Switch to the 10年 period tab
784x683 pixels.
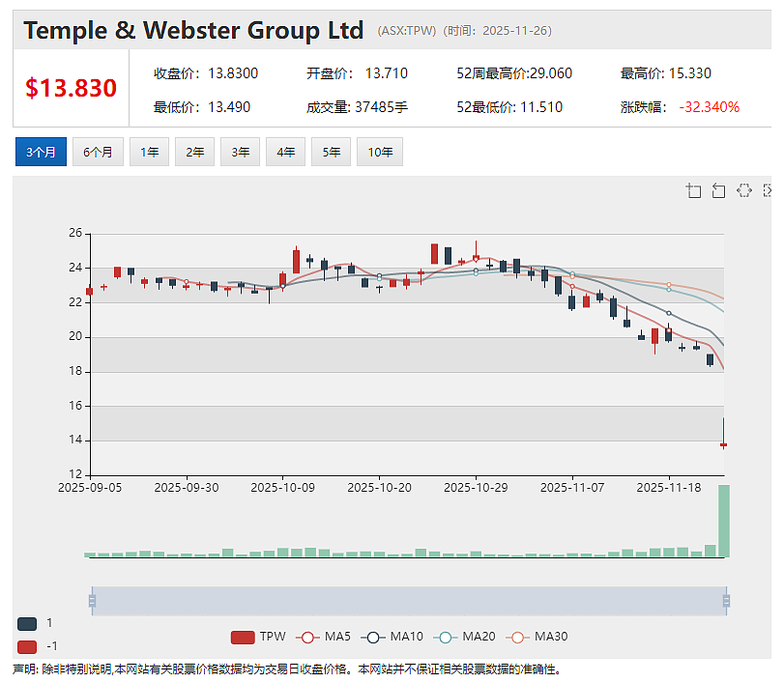coord(380,152)
